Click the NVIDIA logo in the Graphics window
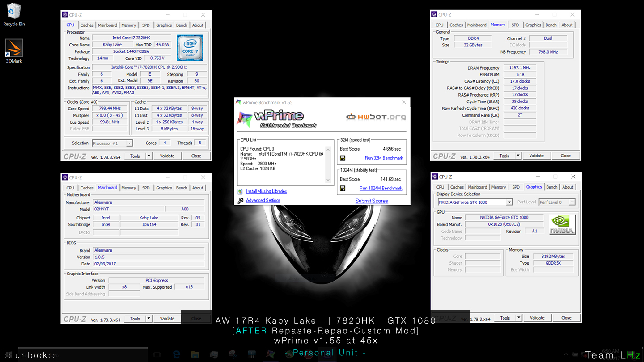The height and width of the screenshot is (362, 644). 563,224
